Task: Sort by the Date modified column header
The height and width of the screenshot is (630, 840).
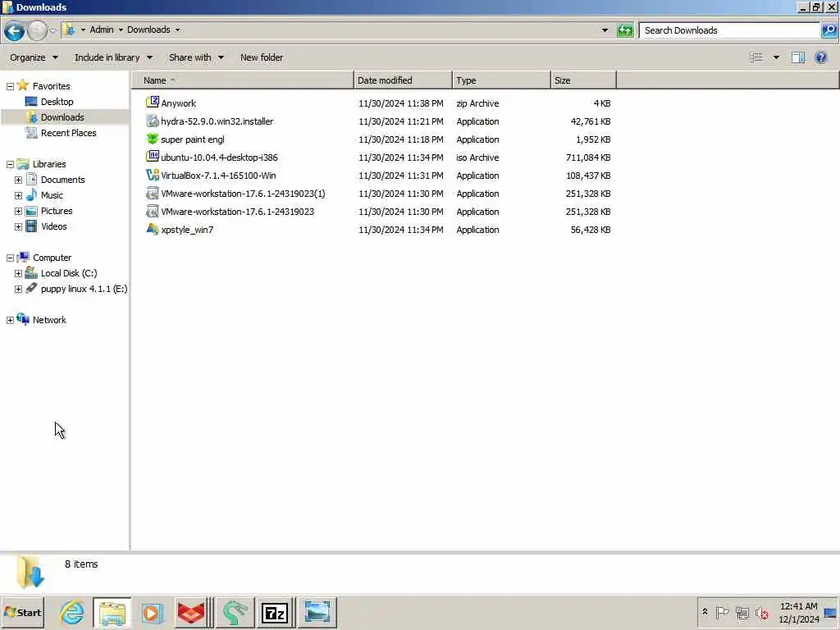Action: point(403,80)
